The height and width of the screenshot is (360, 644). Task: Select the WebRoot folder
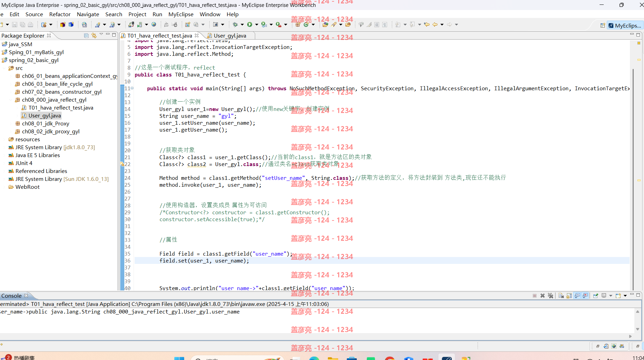coord(28,187)
